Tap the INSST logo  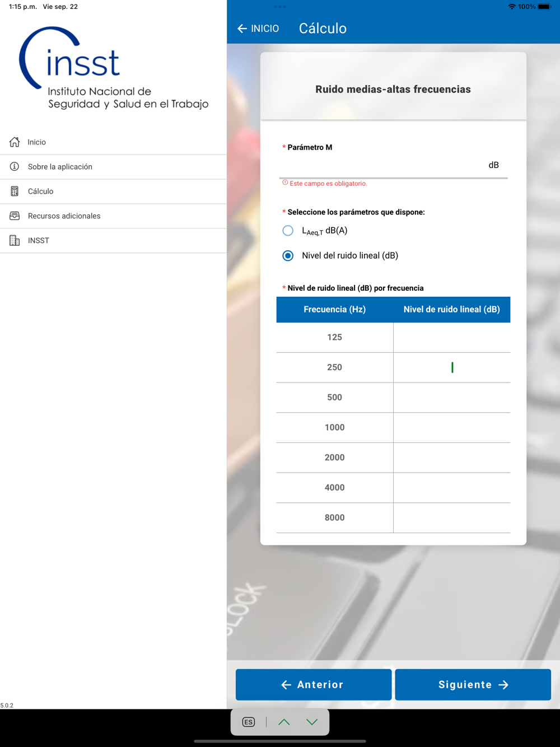[x=114, y=68]
